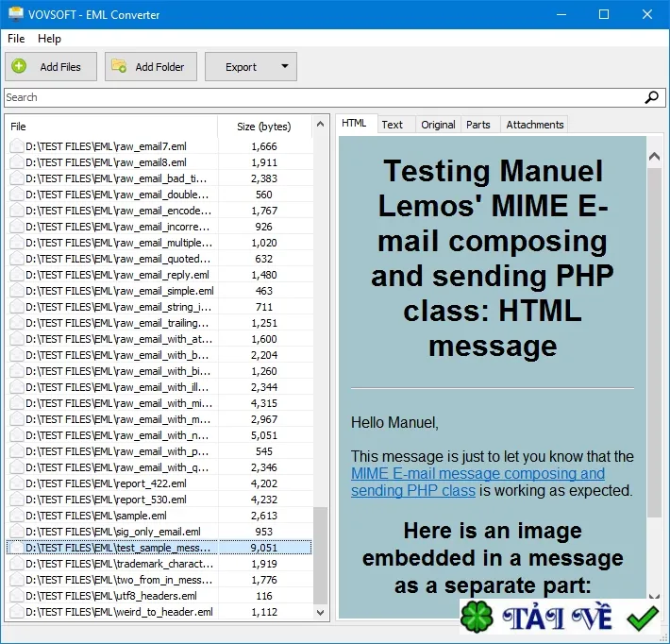Open the Export dropdown arrow
Viewport: 670px width, 644px height.
(x=285, y=66)
